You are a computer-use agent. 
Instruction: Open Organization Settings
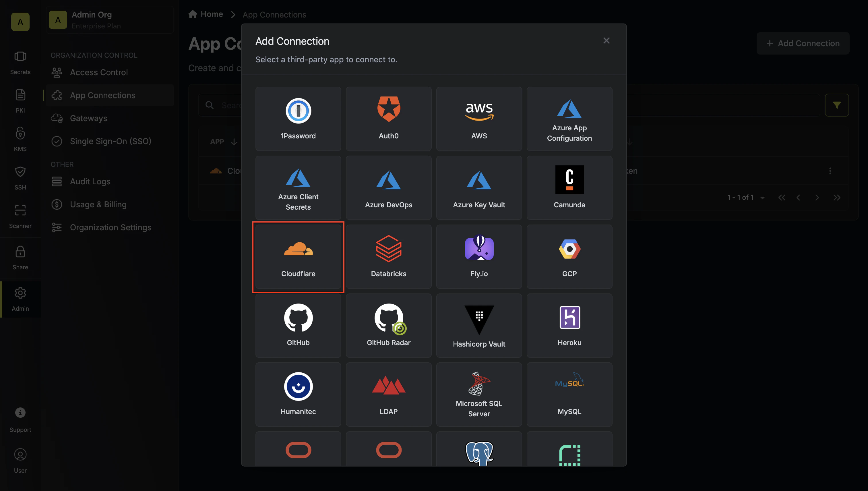[x=110, y=227]
